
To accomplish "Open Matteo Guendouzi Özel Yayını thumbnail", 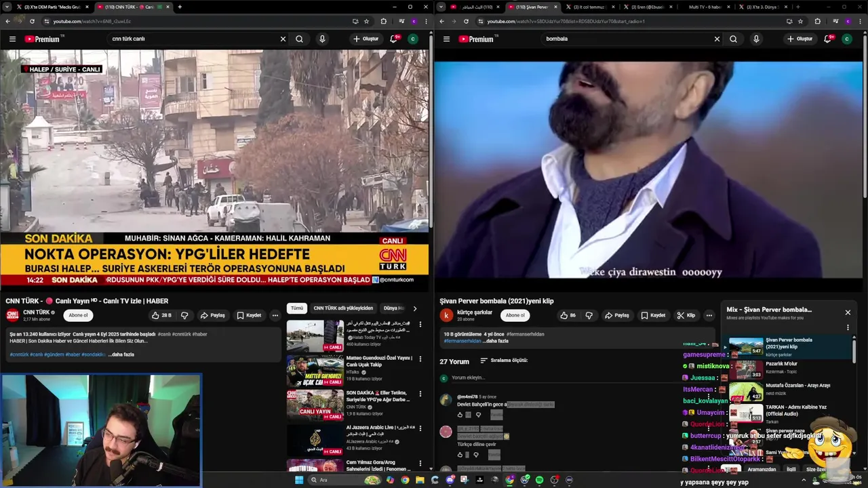I will point(315,369).
